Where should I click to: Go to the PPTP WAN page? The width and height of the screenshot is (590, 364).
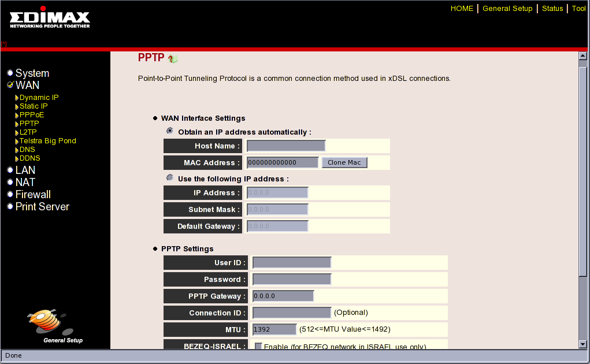(x=29, y=123)
